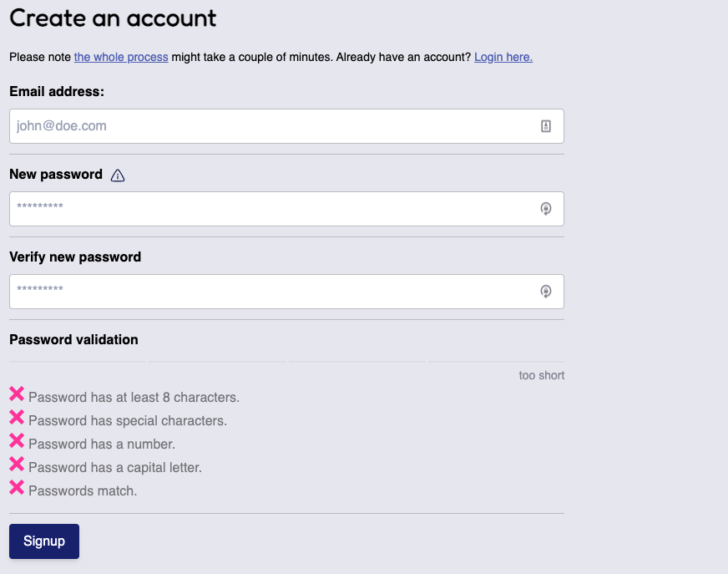Click the contact card icon in email field

(546, 124)
